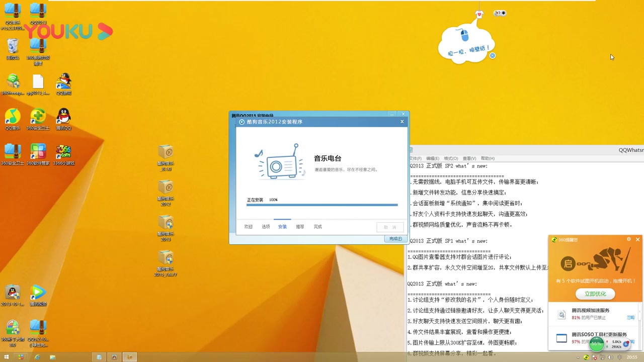Click the 360 tray icon in taskbar
Image resolution: width=644 pixels, height=362 pixels.
click(586, 357)
